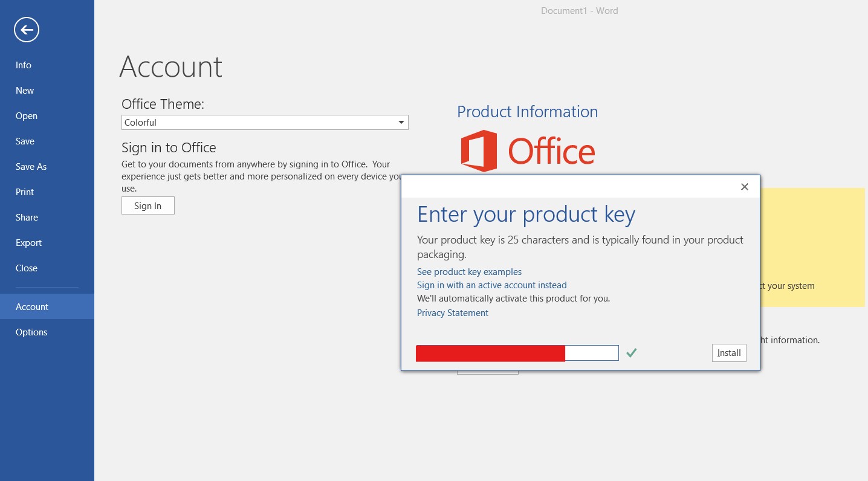Select New from the sidebar
Viewport: 868px width, 481px height.
[x=24, y=90]
